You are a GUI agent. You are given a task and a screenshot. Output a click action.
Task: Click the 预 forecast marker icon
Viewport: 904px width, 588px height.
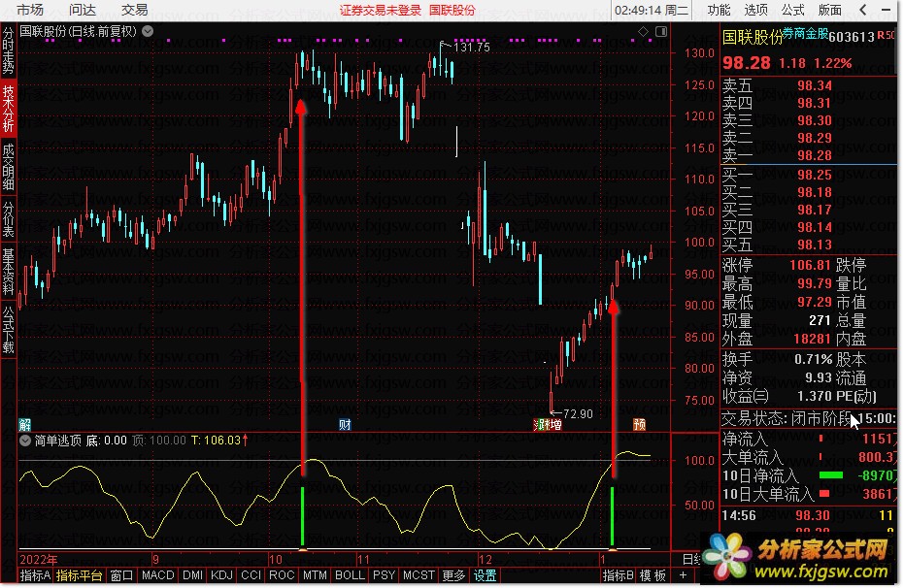[x=639, y=425]
